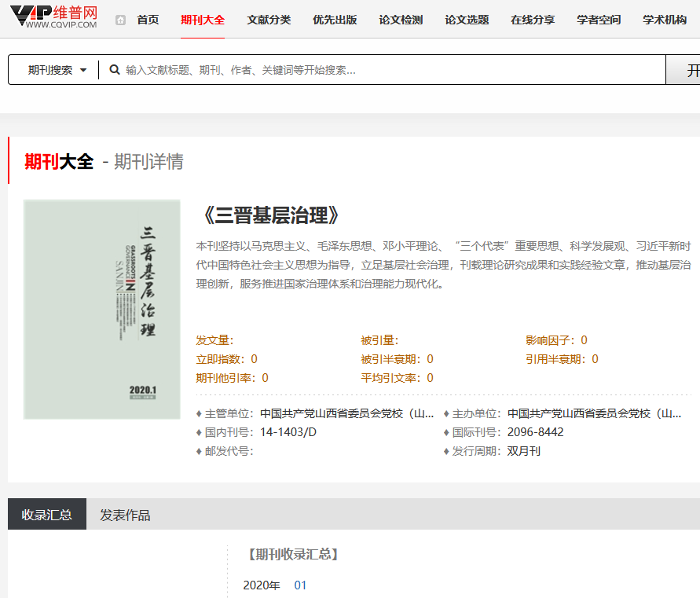Click the 影响因子 metric text
700x598 pixels.
pos(556,340)
